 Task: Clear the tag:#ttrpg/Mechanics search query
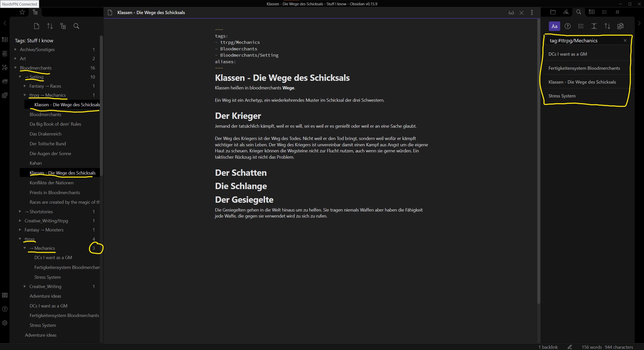[625, 40]
